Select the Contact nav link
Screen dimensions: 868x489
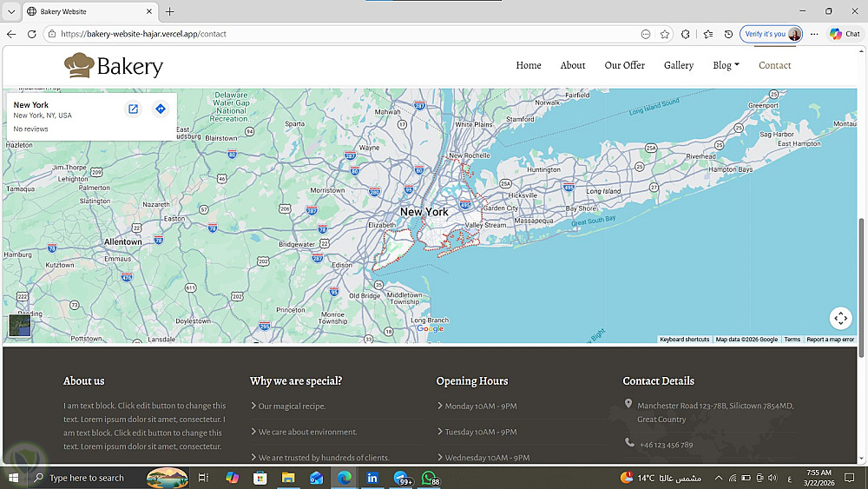pyautogui.click(x=774, y=65)
